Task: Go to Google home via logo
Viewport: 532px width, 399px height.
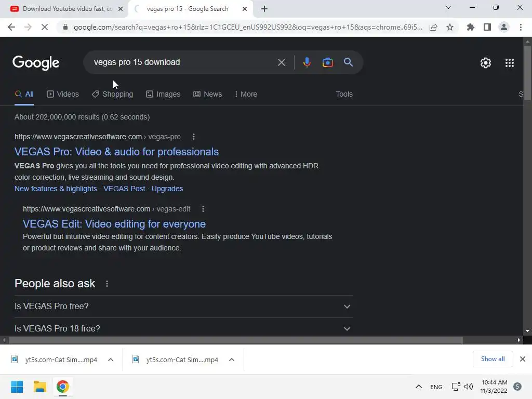Action: point(36,63)
